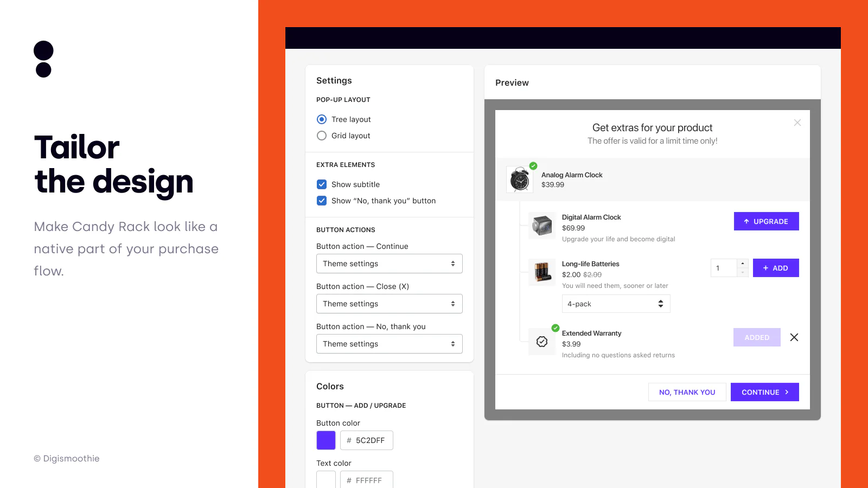This screenshot has width=868, height=488.
Task: Click the Candy Rack two-dot logo
Action: pos(43,59)
